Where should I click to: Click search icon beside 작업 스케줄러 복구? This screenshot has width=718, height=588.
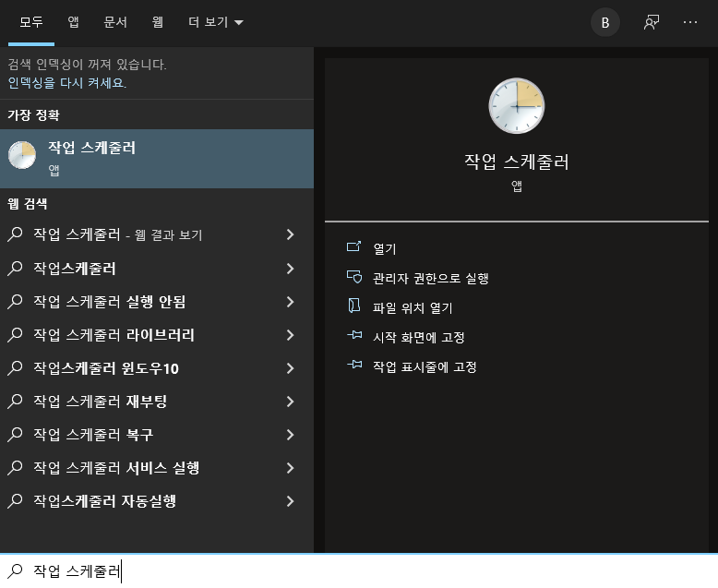click(15, 434)
